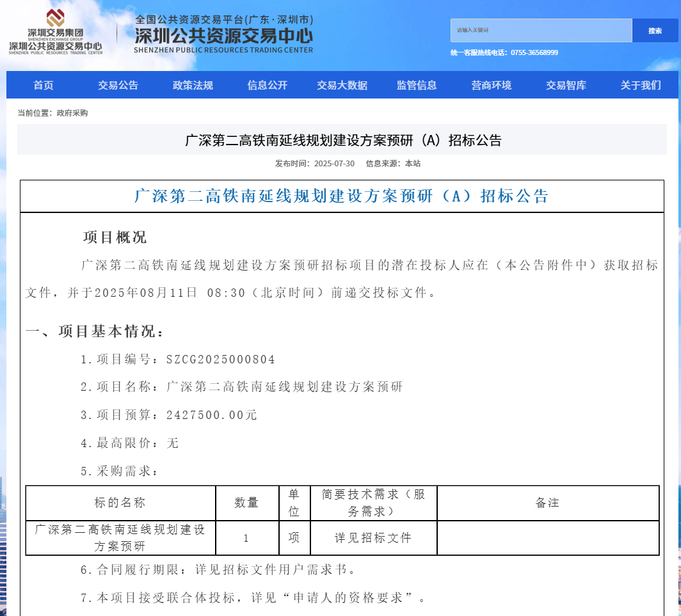This screenshot has width=681, height=616.
Task: Click the 监管信息 navigation item
Action: pos(417,85)
